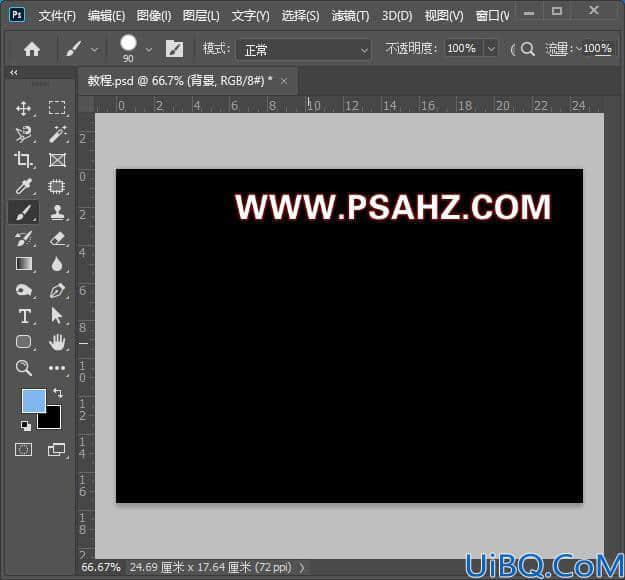The height and width of the screenshot is (580, 625).
Task: Open the 文件(F) menu
Action: pos(57,16)
